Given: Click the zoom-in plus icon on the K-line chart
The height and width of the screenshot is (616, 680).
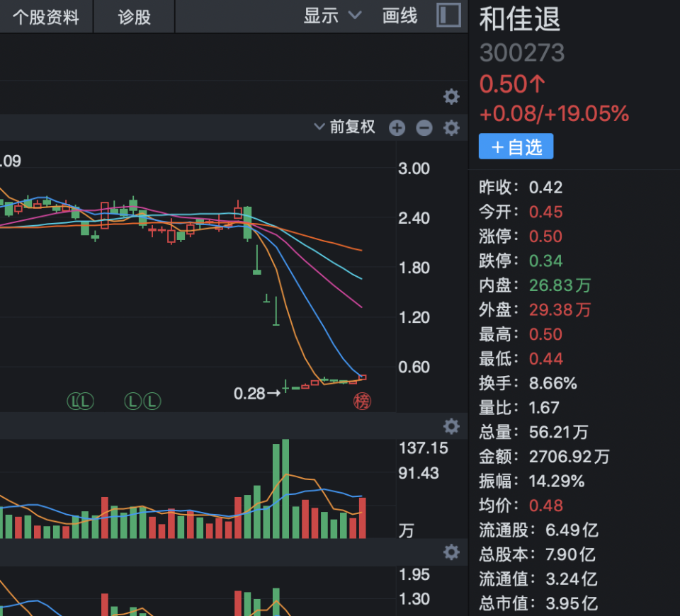Looking at the screenshot, I should tap(397, 128).
